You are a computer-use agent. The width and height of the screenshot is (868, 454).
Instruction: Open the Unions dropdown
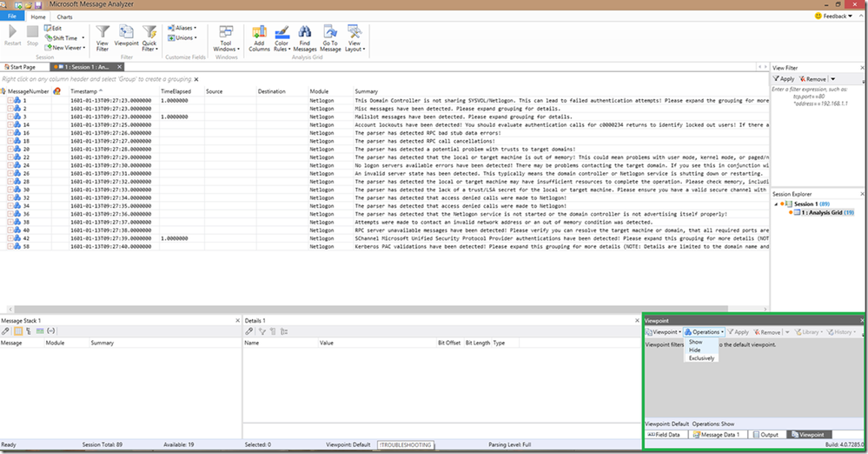tap(182, 37)
